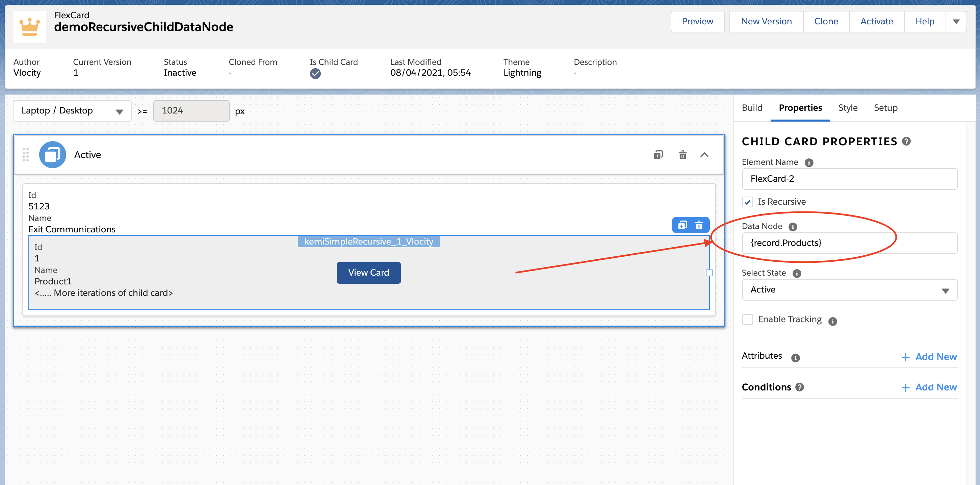This screenshot has width=980, height=485.
Task: Show Element Name info tooltip icon
Action: click(x=809, y=163)
